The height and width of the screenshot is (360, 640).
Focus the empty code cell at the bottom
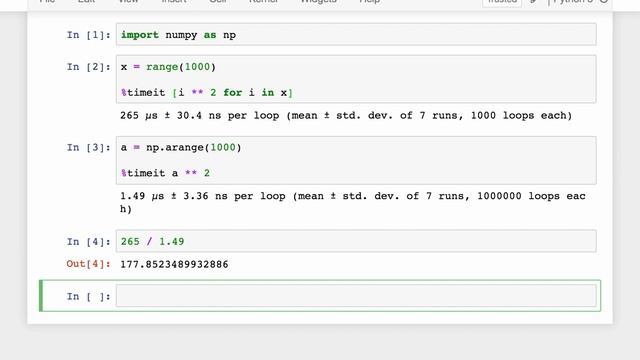click(x=356, y=296)
